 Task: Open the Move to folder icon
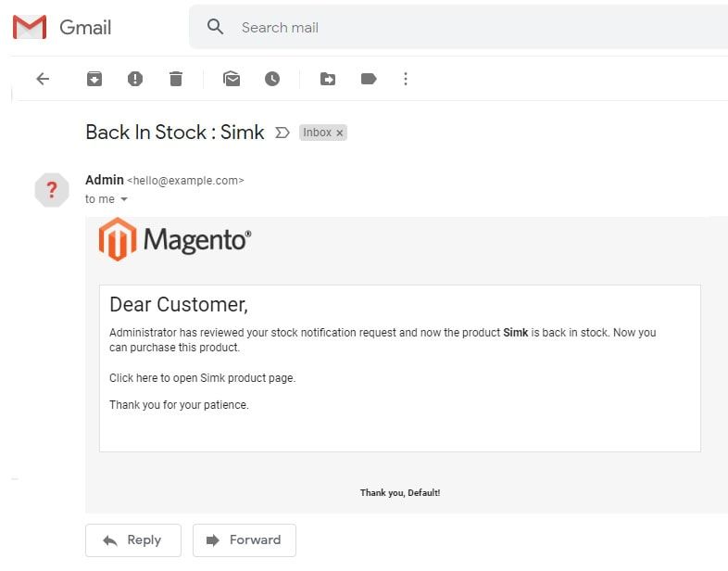pos(328,79)
